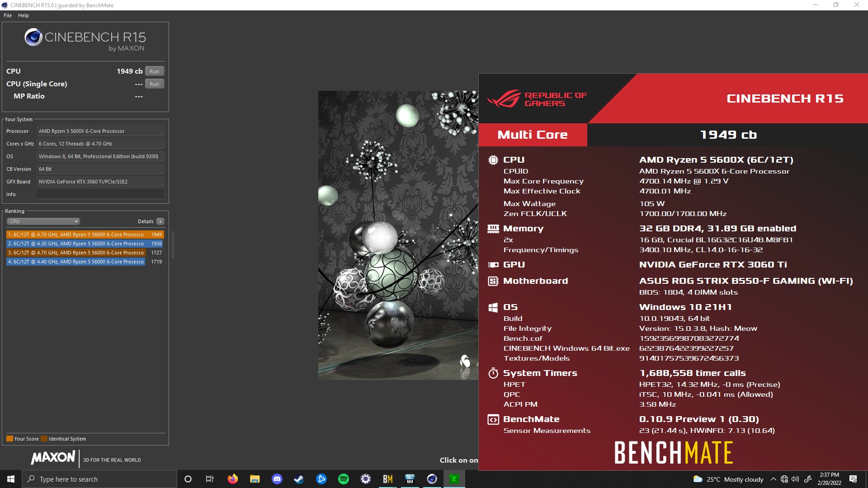Show hidden tray icons chevron

tap(773, 479)
